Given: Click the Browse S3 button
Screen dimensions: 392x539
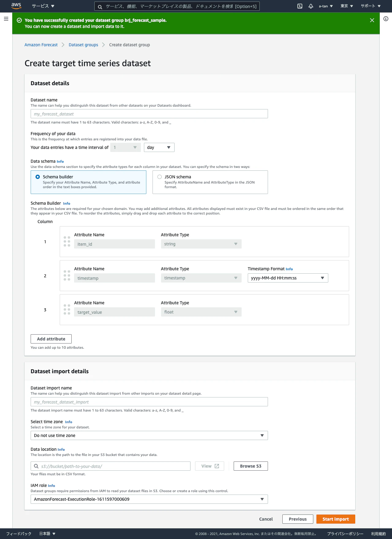Looking at the screenshot, I should (x=251, y=466).
